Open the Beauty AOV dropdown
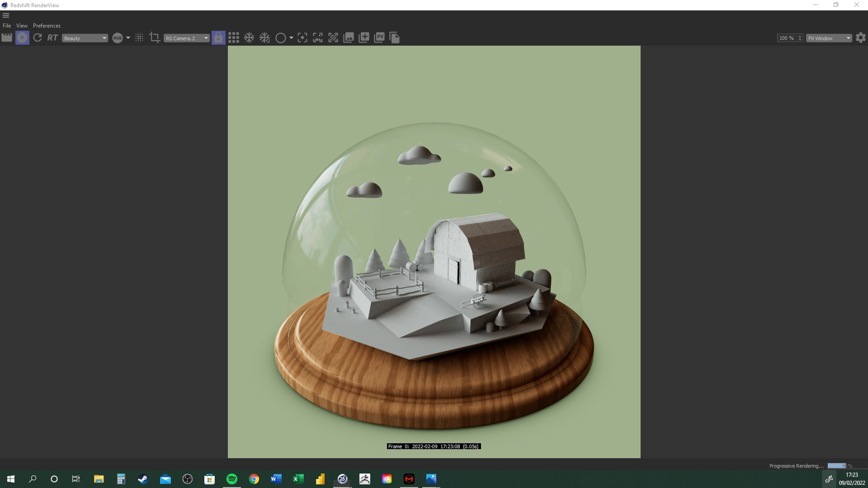This screenshot has height=488, width=868. 85,38
